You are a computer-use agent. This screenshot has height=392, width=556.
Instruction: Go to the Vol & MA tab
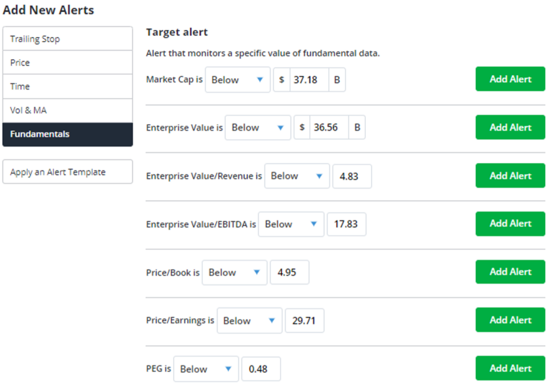pyautogui.click(x=67, y=111)
